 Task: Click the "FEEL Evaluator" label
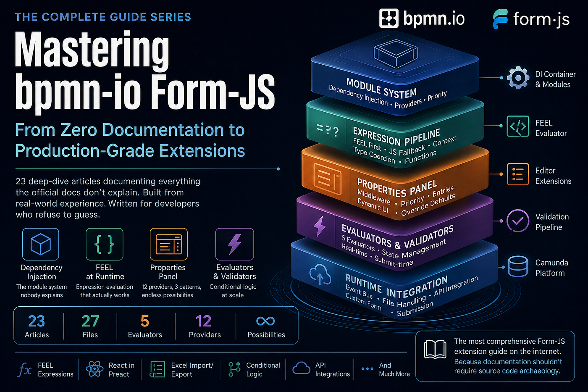click(x=551, y=128)
